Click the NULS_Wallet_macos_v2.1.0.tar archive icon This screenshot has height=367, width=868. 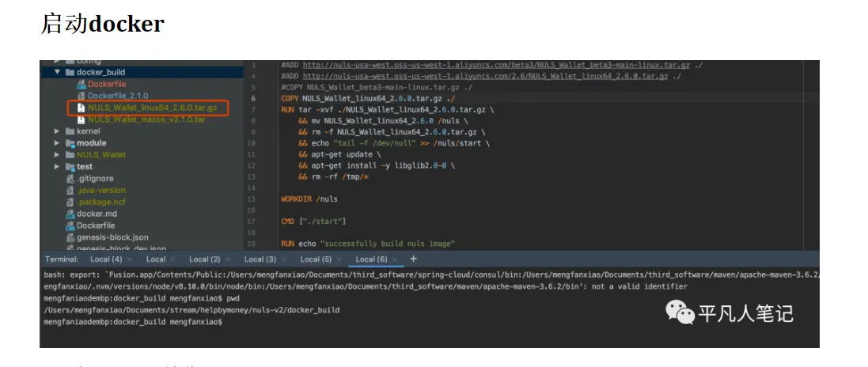(x=81, y=119)
